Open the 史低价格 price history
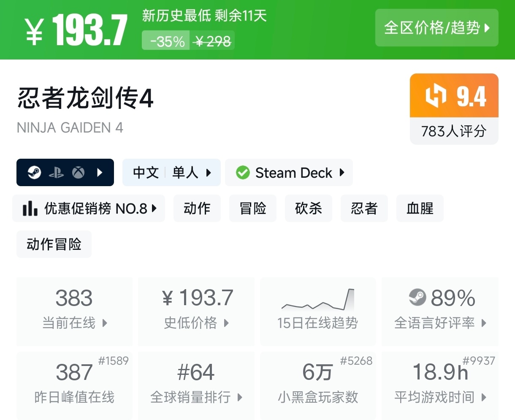The width and height of the screenshot is (515, 420). click(x=196, y=311)
